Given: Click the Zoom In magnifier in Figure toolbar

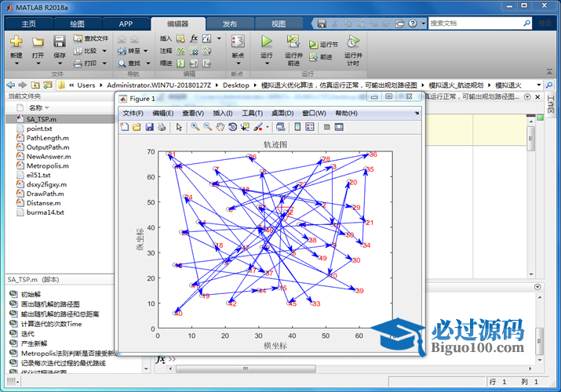Looking at the screenshot, I should click(195, 126).
